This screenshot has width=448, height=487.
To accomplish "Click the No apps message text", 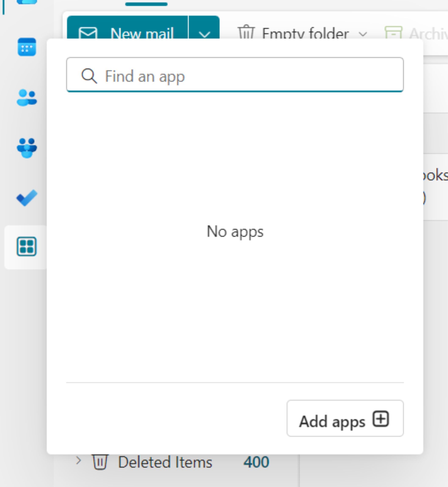I will pos(235,232).
